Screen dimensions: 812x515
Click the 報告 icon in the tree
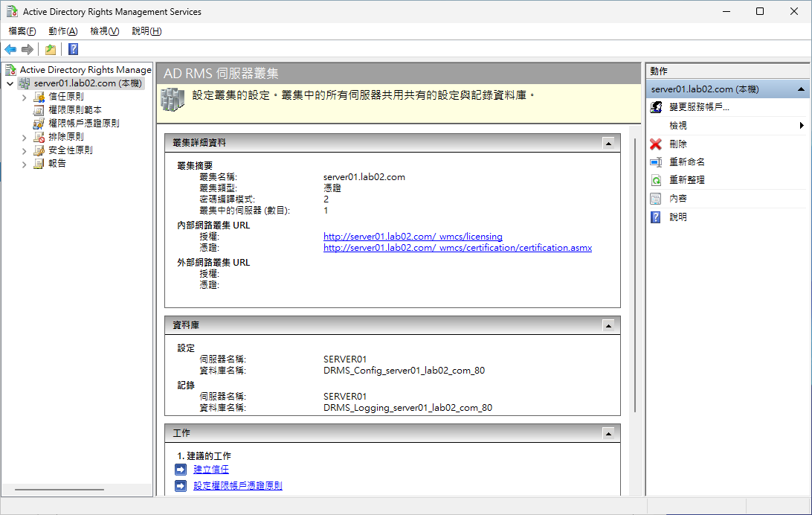click(x=39, y=164)
